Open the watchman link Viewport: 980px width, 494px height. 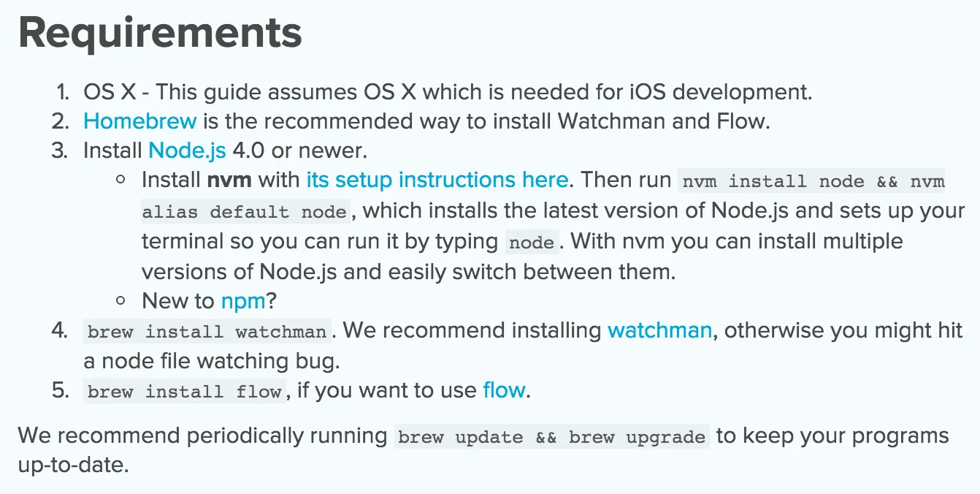(659, 330)
